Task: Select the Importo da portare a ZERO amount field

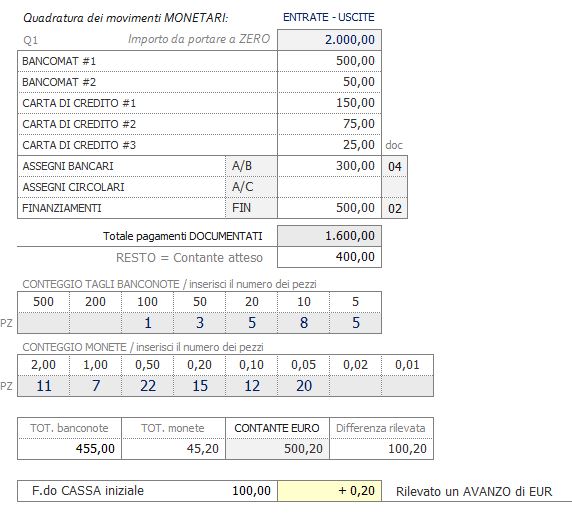Action: [329, 40]
